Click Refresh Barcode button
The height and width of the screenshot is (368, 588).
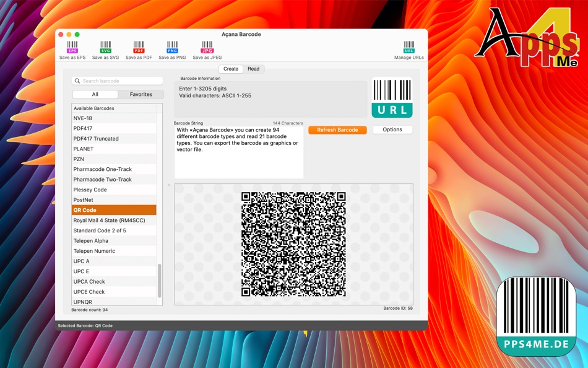(337, 130)
